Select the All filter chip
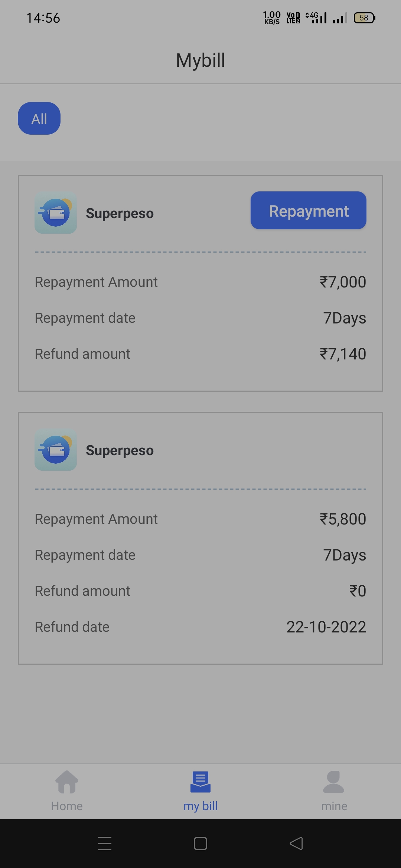 (39, 118)
